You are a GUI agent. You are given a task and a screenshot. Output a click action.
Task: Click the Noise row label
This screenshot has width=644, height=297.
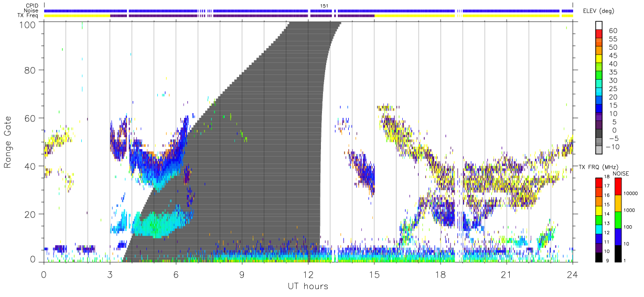point(31,10)
